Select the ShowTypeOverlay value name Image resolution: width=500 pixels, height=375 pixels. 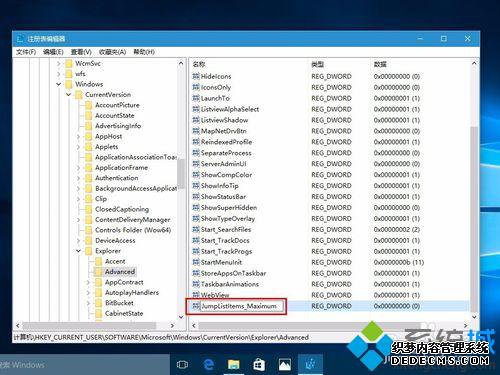[x=228, y=219]
